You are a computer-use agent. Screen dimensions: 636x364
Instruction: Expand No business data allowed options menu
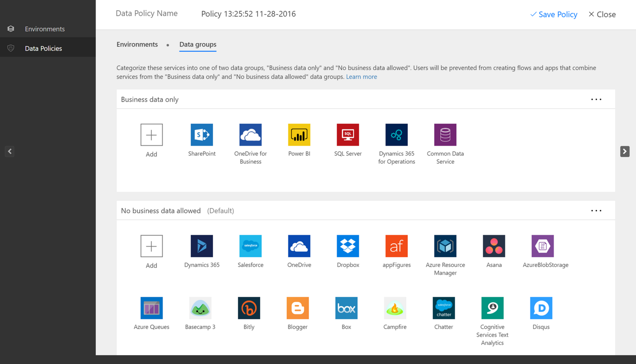coord(596,210)
